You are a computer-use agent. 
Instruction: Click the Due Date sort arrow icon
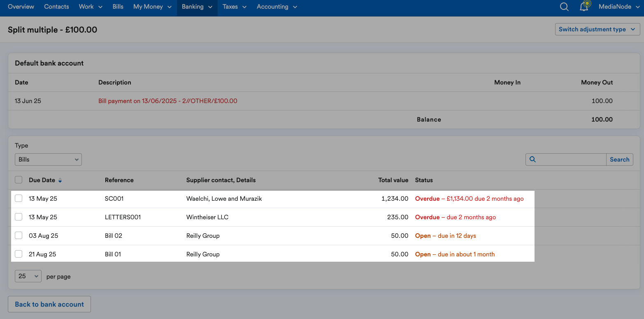[x=60, y=181]
